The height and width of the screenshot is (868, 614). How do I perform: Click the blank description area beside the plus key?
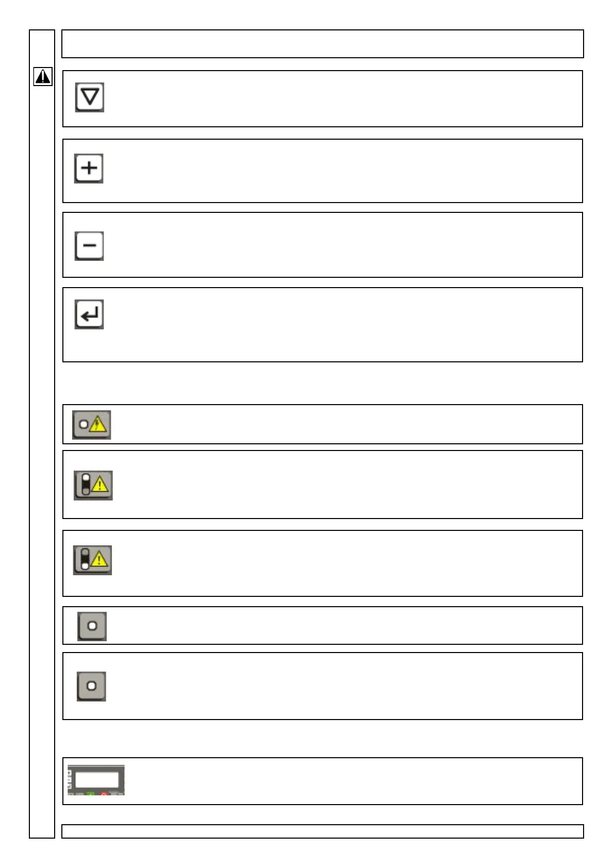click(340, 171)
